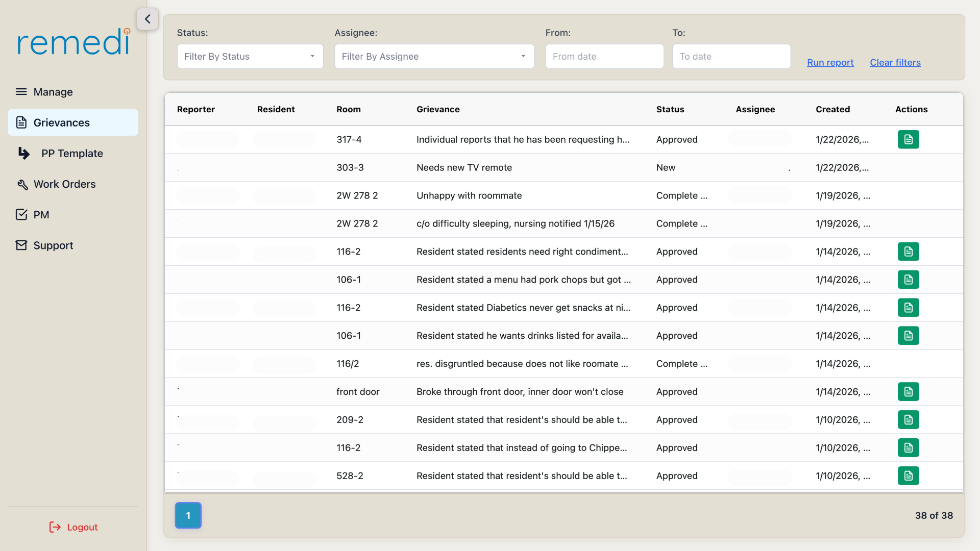The image size is (980, 551).
Task: Expand the Filter By Assignee dropdown
Action: 434,56
